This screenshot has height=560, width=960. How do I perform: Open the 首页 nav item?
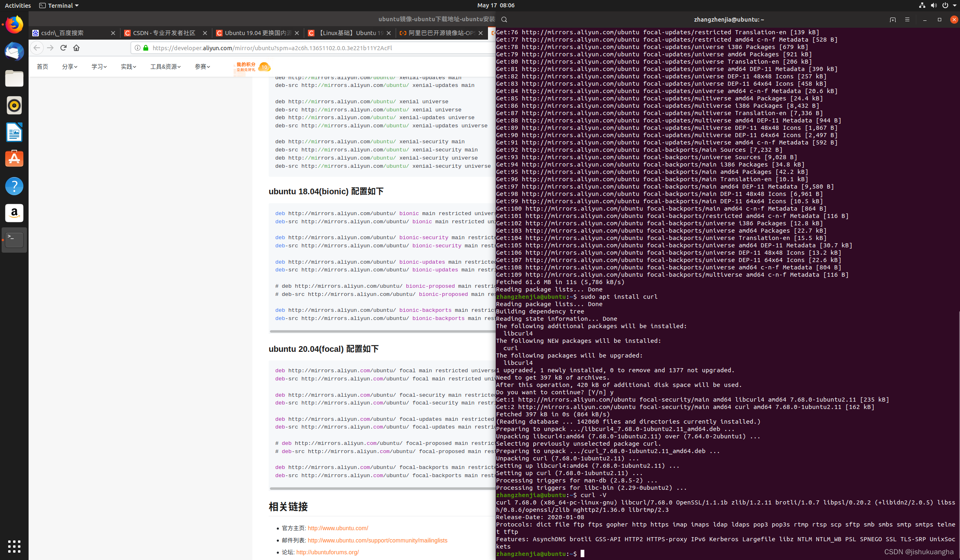pos(42,67)
